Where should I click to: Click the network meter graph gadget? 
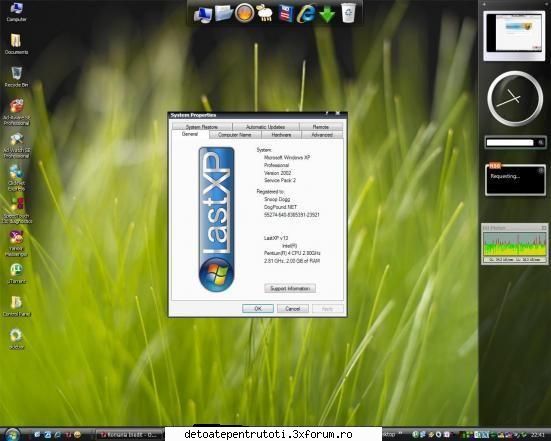point(515,244)
